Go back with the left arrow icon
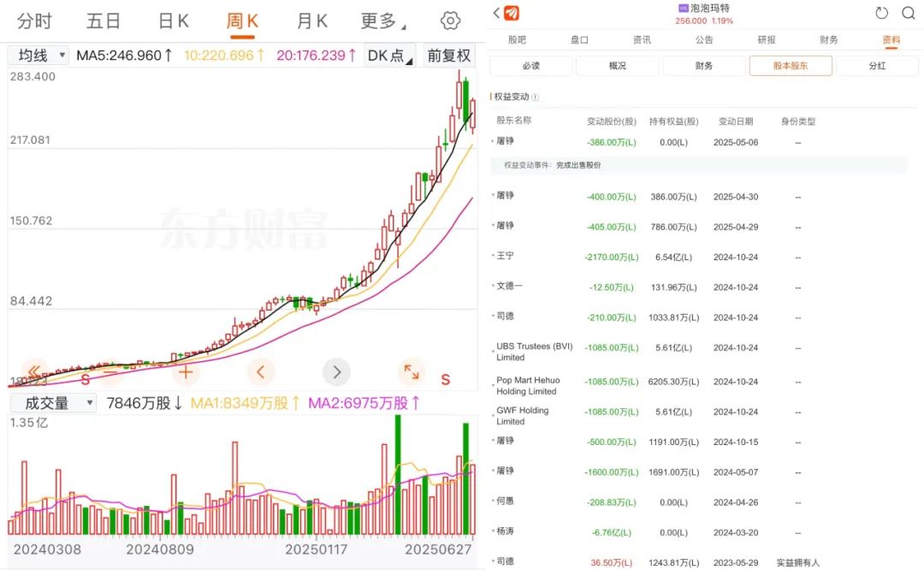 (x=496, y=12)
